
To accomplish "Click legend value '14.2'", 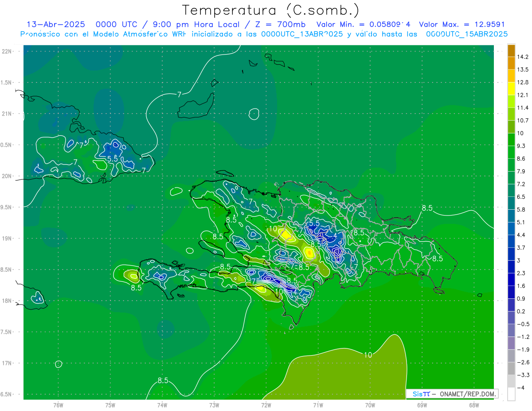I will coord(524,57).
